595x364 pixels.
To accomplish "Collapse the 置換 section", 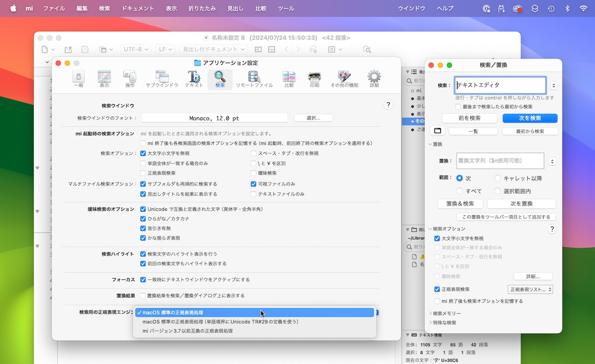I will coord(430,144).
